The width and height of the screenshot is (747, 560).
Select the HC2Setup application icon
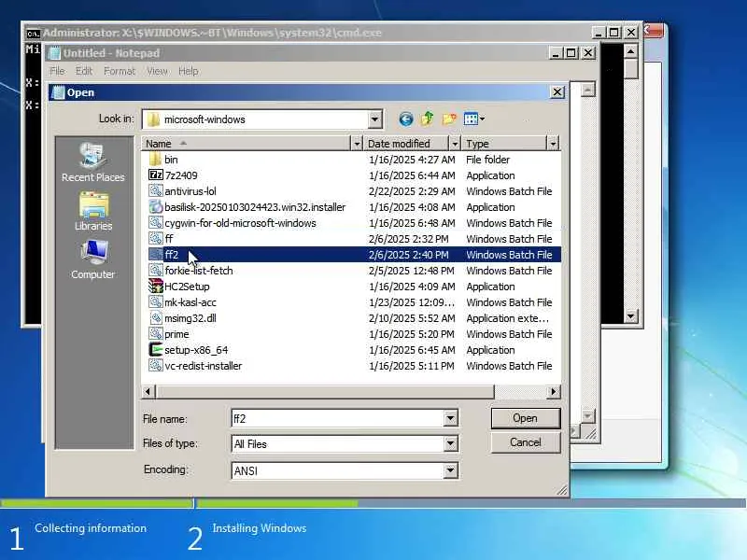pyautogui.click(x=155, y=286)
